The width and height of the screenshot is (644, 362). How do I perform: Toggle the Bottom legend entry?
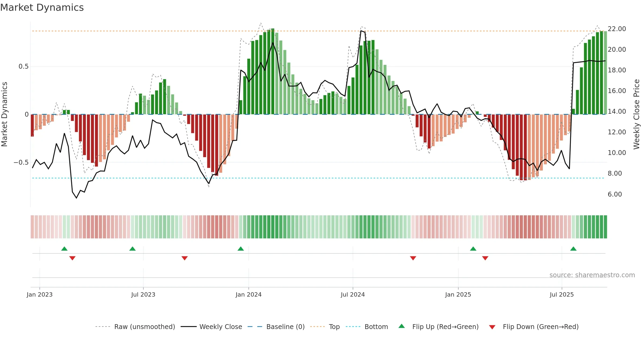pyautogui.click(x=367, y=327)
